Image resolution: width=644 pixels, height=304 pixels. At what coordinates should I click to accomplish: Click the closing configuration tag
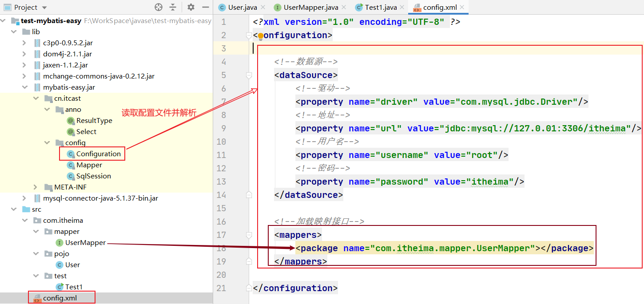295,288
